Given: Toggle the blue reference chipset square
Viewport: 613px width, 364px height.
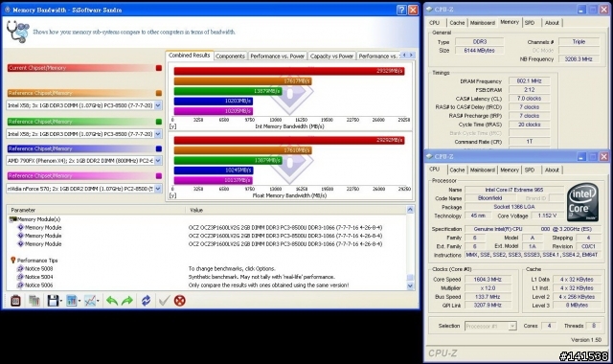Looking at the screenshot, I should coord(159,148).
